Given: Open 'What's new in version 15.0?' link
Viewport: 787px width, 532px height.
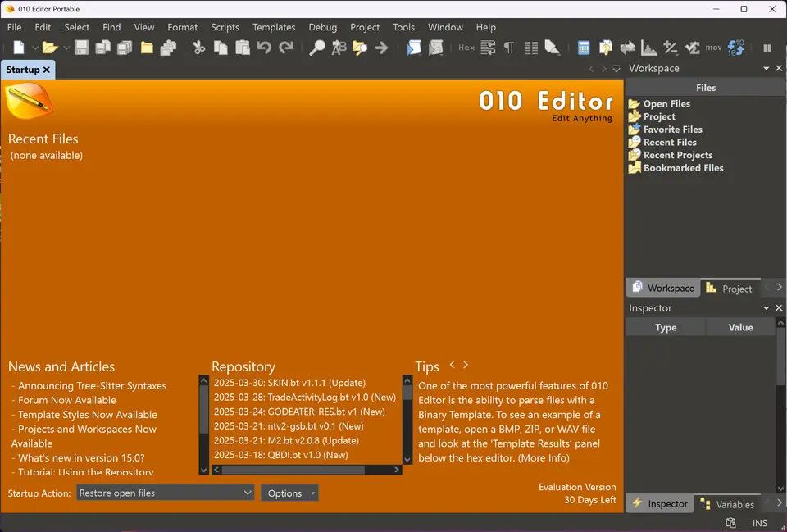Looking at the screenshot, I should [81, 457].
